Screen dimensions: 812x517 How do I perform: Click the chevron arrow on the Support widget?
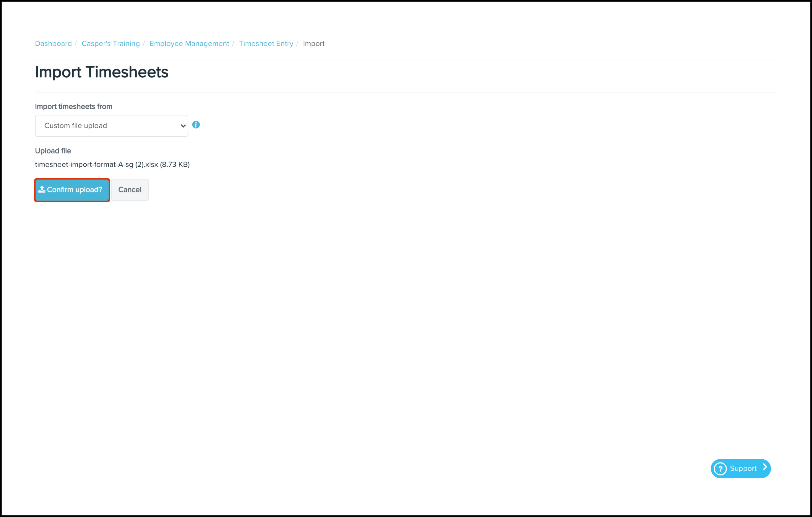coord(765,467)
